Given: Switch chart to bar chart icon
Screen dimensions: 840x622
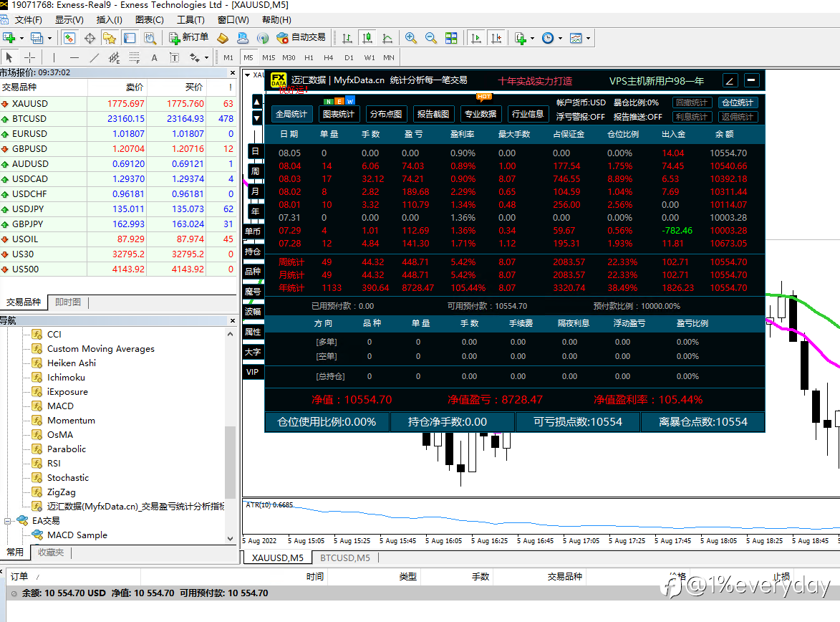Looking at the screenshot, I should (347, 38).
